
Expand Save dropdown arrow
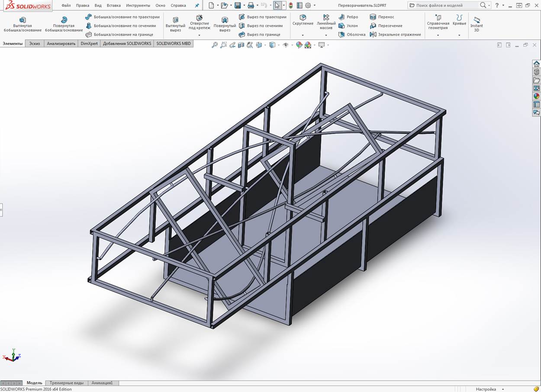pyautogui.click(x=244, y=6)
